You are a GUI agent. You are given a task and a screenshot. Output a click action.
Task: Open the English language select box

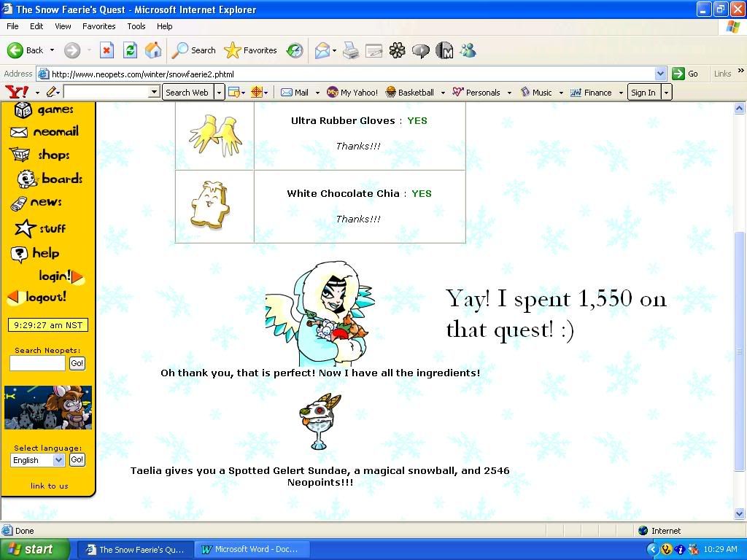coord(37,460)
